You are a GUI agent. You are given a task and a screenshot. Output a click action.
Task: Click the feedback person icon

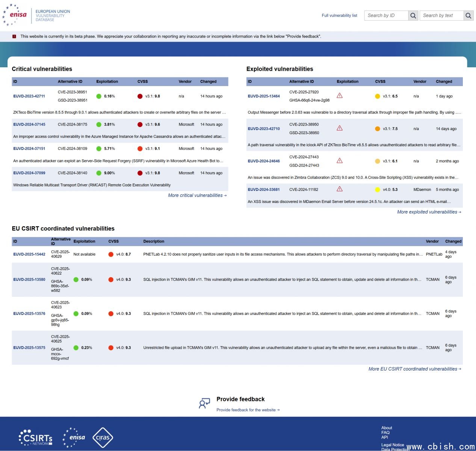pyautogui.click(x=204, y=403)
